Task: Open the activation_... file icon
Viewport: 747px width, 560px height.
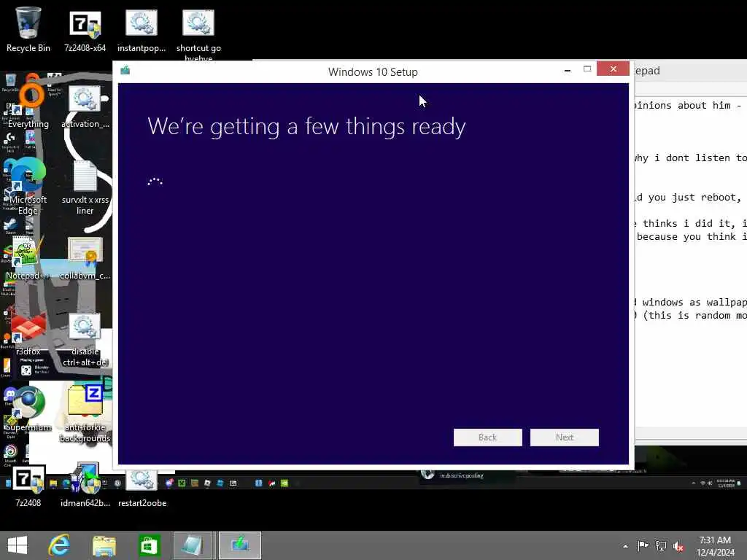Action: click(85, 106)
